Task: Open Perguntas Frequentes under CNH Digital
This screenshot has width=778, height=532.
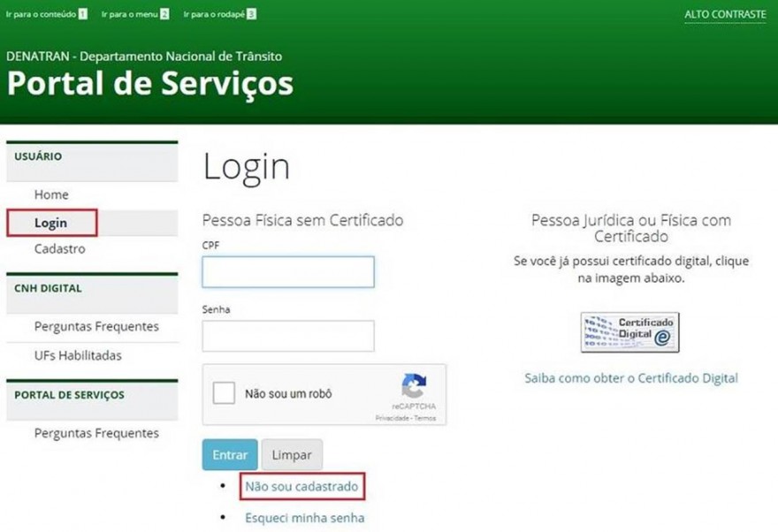Action: 96,327
